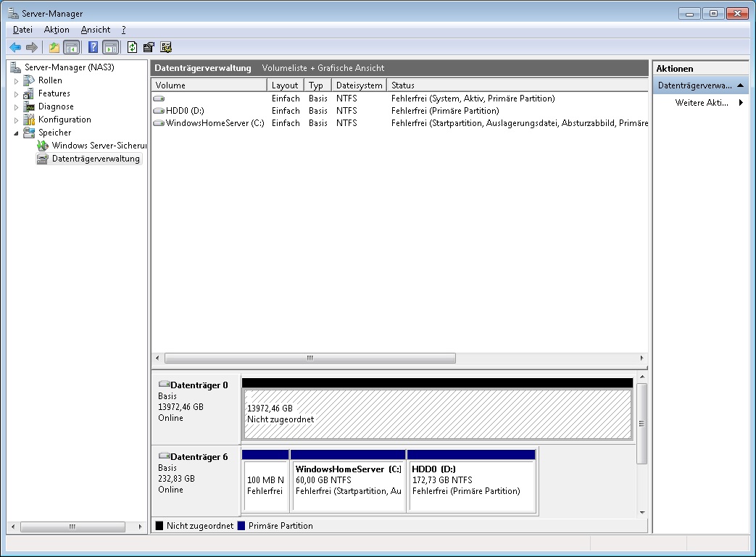Click the Server-Manager title bar icon
The width and height of the screenshot is (756, 557).
coord(14,13)
